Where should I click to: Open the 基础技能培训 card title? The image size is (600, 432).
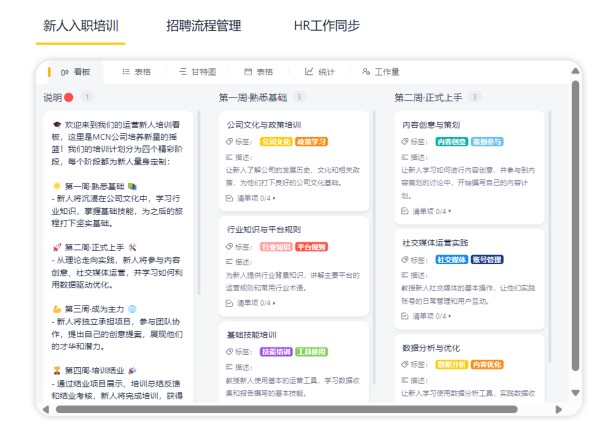(252, 334)
